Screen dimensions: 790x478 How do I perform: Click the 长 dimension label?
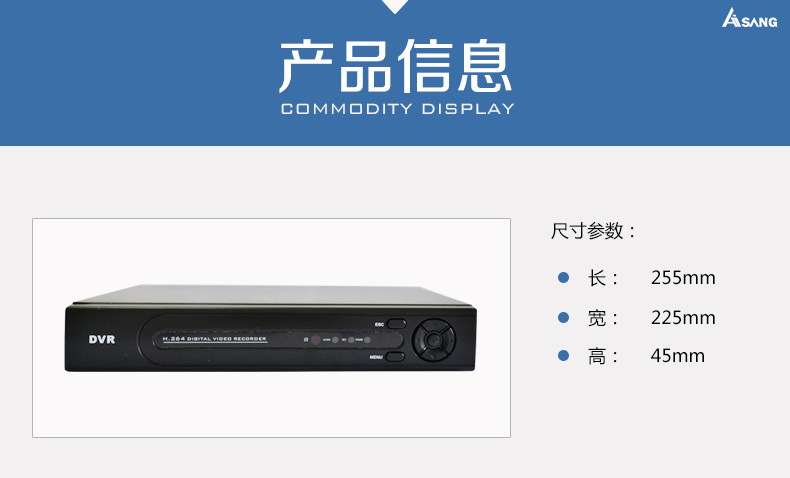597,278
